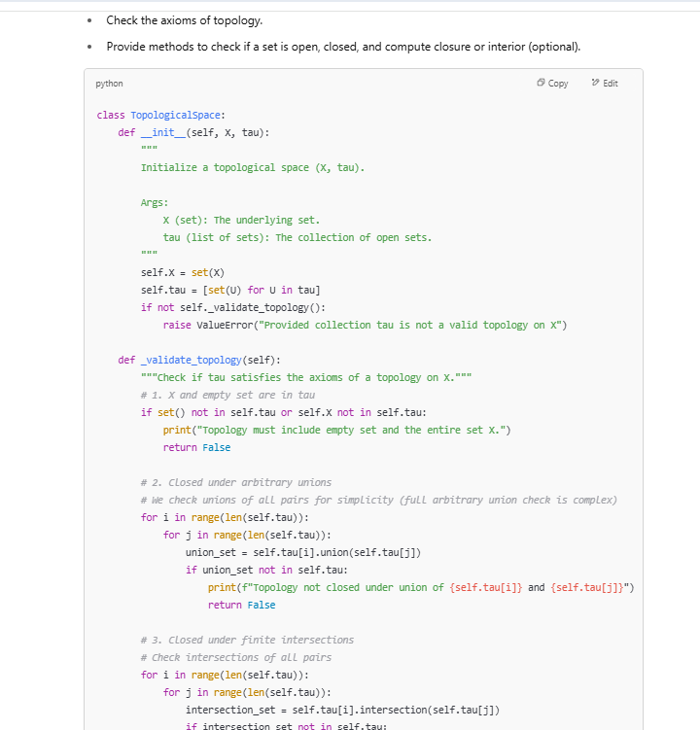
Task: Click the 'class TopologicalSpace:' line
Action: point(161,115)
